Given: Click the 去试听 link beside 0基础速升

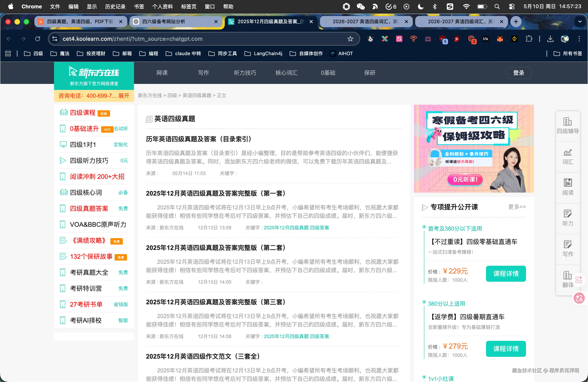Looking at the screenshot, I should [x=121, y=129].
